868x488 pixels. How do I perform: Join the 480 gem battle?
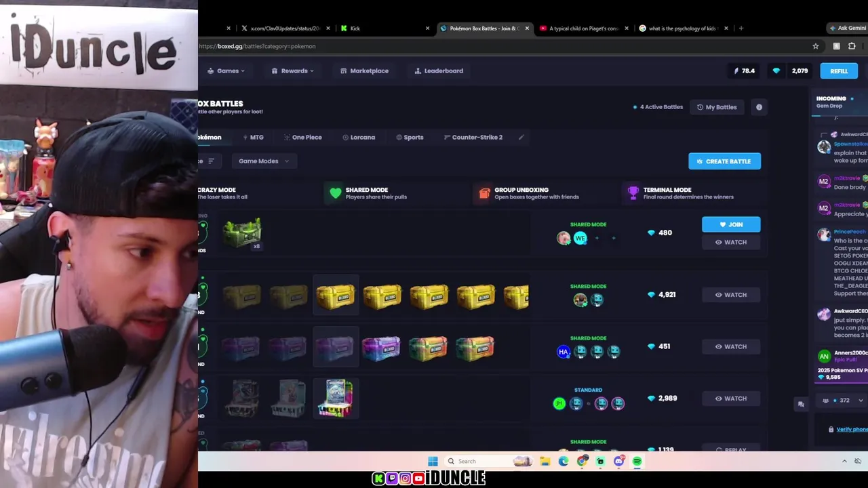click(x=731, y=224)
